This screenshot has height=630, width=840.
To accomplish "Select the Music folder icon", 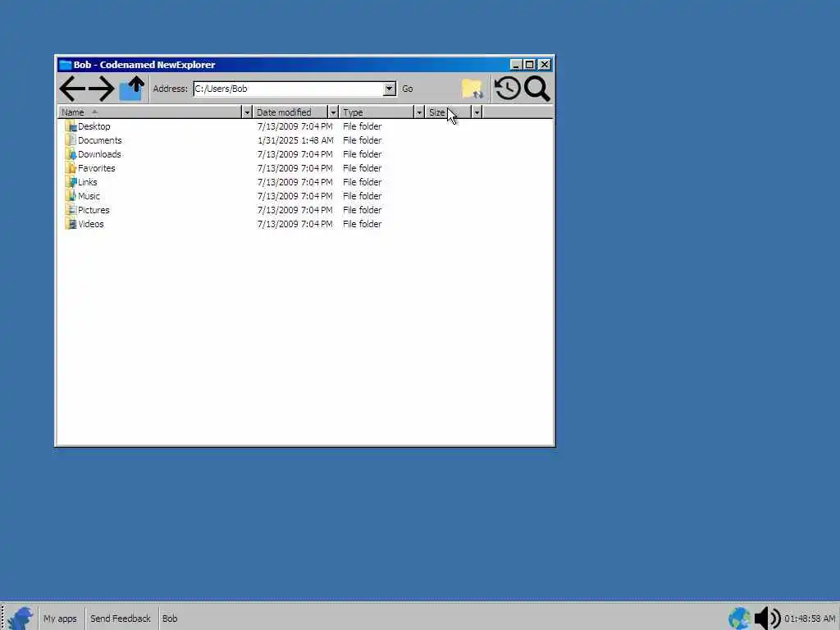I will [71, 196].
